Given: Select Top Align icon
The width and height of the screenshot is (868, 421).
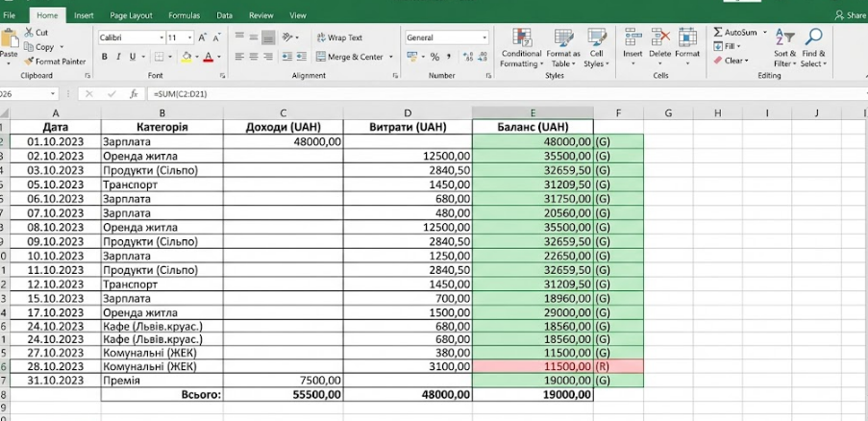Looking at the screenshot, I should [x=239, y=37].
